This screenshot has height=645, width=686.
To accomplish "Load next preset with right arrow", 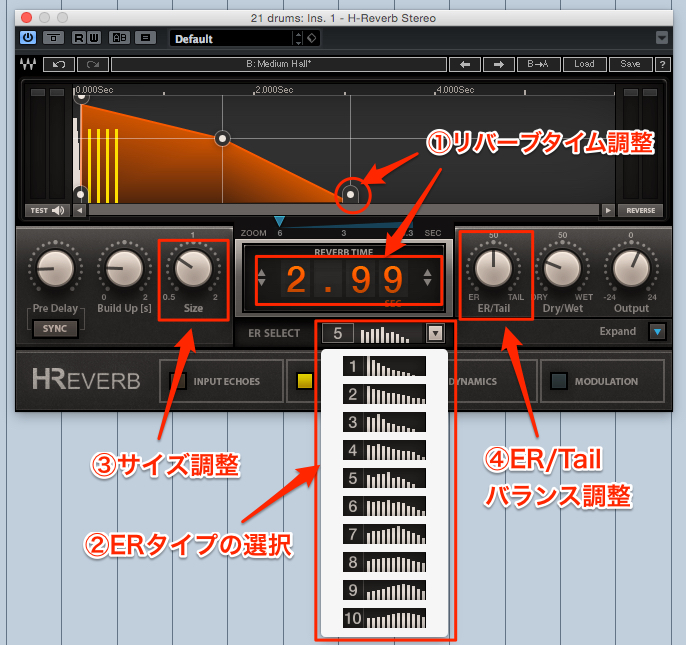I will (499, 64).
